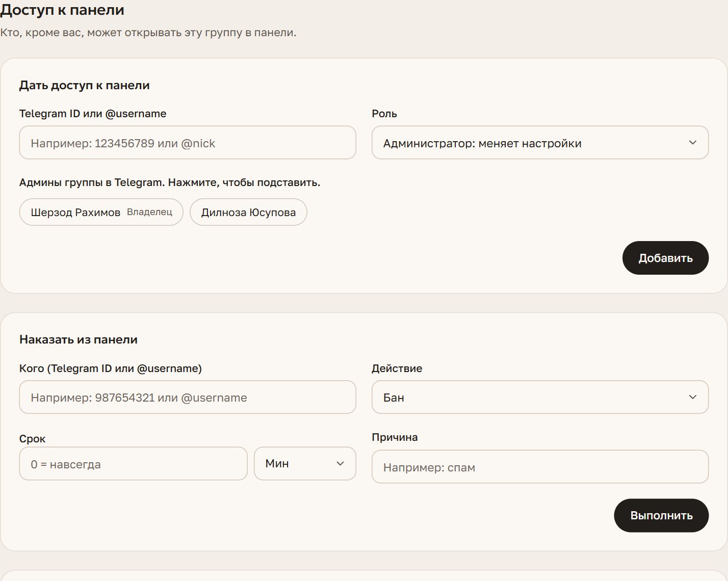Click the Причина field label
The image size is (728, 581).
[x=395, y=437]
